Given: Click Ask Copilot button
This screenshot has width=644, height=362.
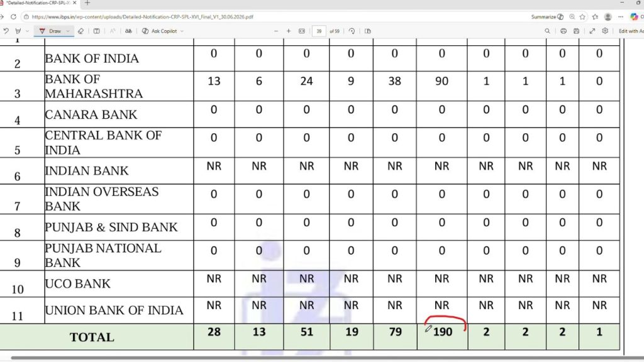Looking at the screenshot, I should [160, 31].
